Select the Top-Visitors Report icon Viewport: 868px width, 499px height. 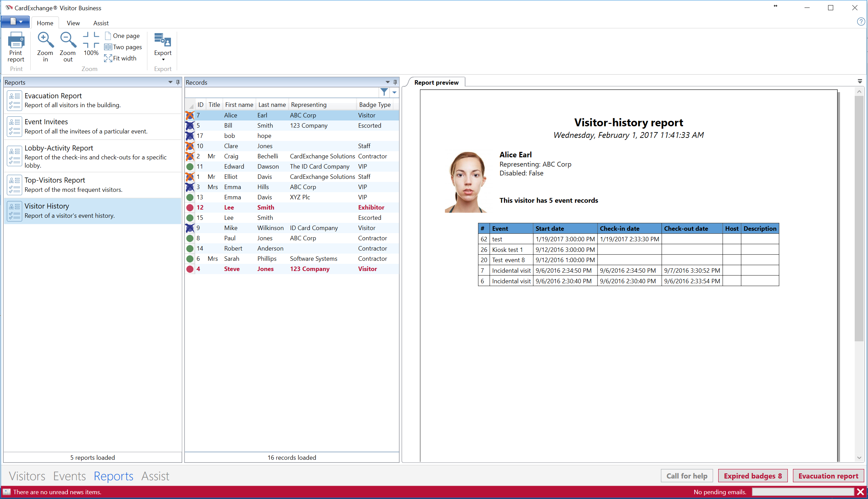click(14, 185)
